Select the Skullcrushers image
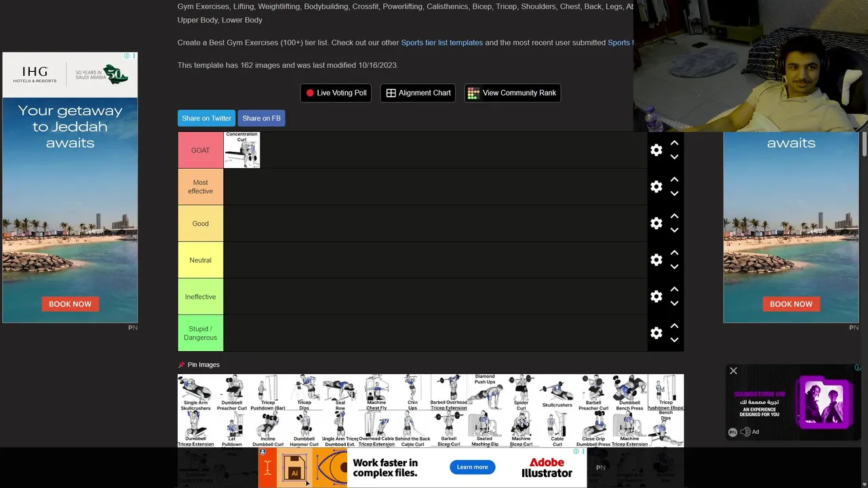Screen dimensions: 868x488 click(x=557, y=392)
